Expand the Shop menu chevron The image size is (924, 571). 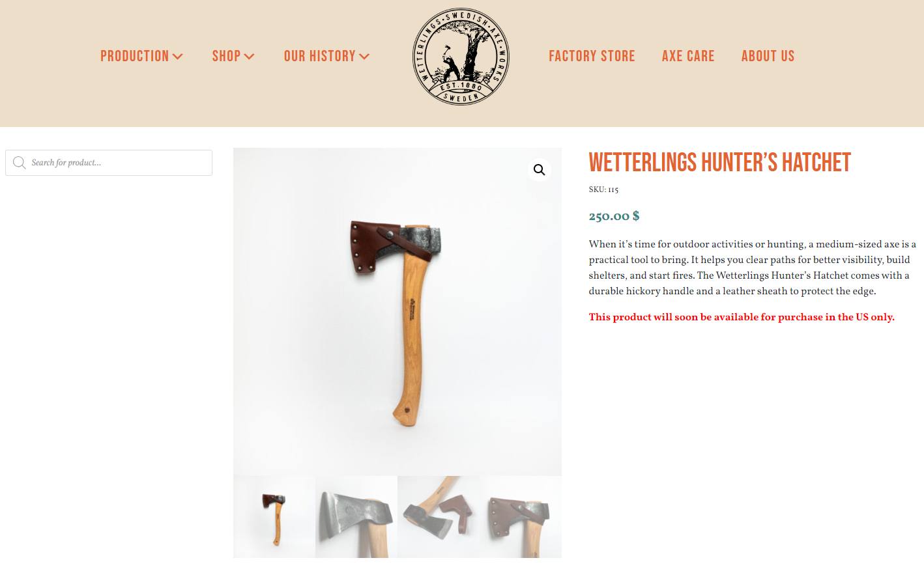[x=249, y=57]
